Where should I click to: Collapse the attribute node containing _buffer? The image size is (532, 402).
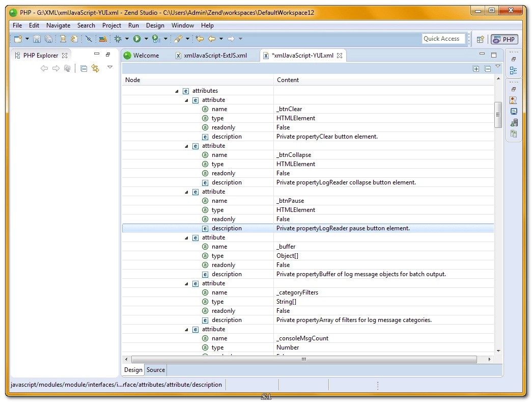click(186, 237)
